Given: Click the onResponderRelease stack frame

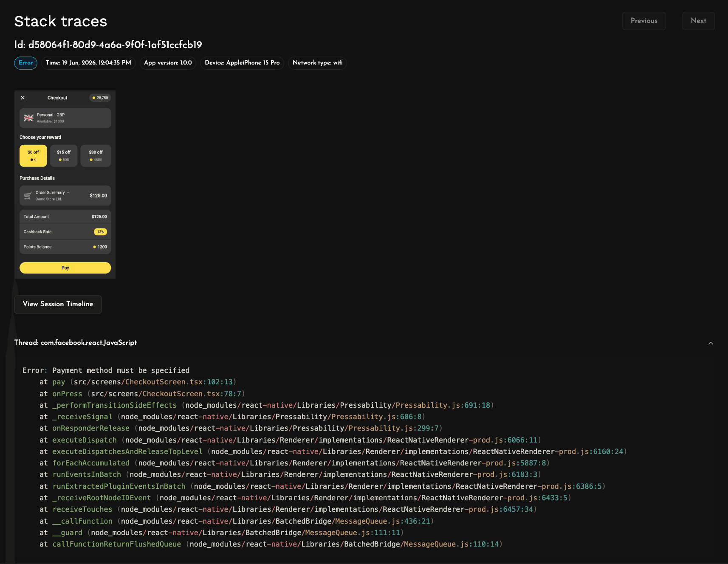Looking at the screenshot, I should pos(241,428).
